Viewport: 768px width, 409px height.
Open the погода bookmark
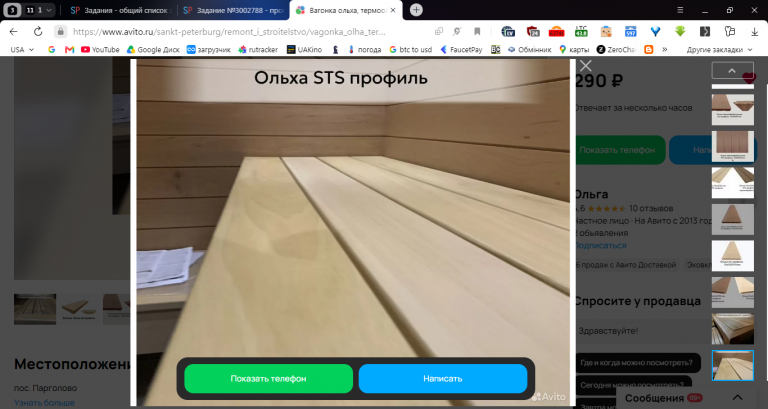click(x=364, y=49)
